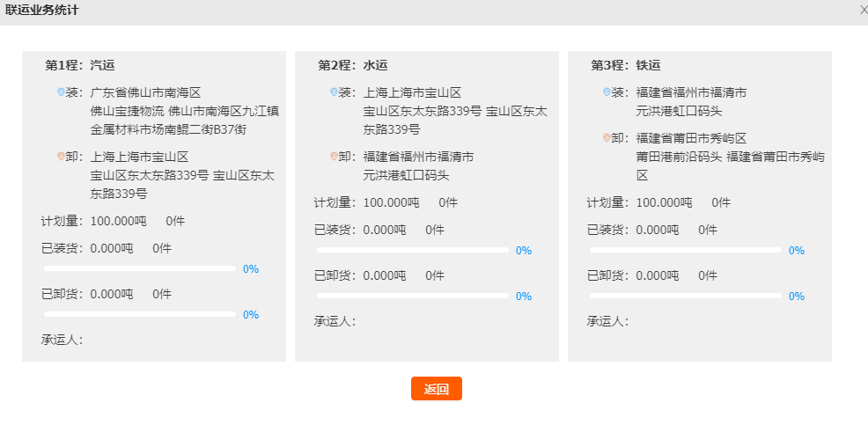Click the 承运人 label in 第2程
The width and height of the screenshot is (868, 425).
335,321
